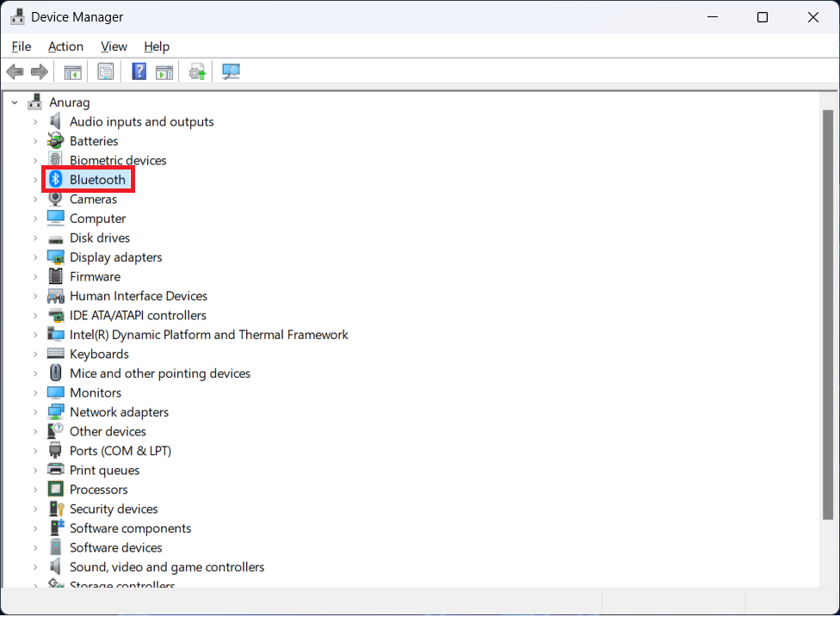Click Scan for hardware changes icon
Viewport: 840px width, 617px height.
point(231,71)
